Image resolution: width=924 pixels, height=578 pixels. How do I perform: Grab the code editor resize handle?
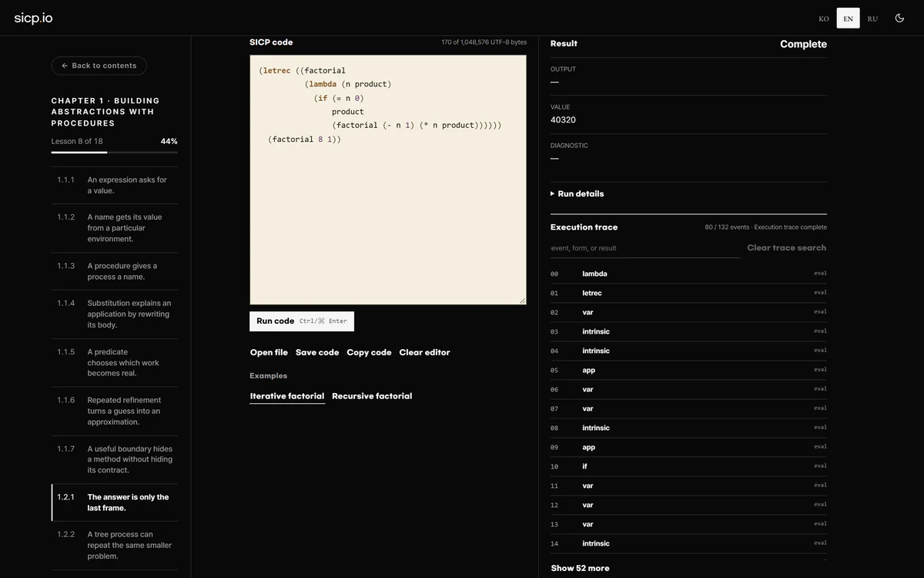click(x=522, y=301)
